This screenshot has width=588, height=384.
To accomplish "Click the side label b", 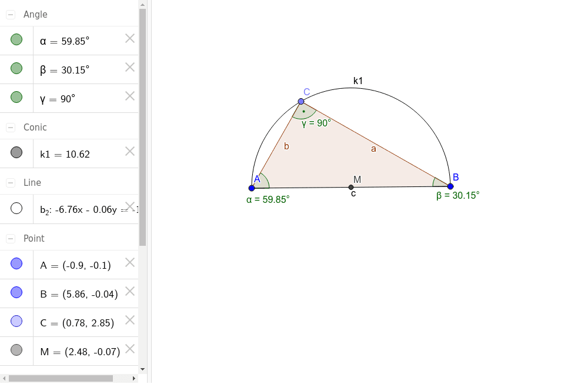I will click(x=286, y=146).
